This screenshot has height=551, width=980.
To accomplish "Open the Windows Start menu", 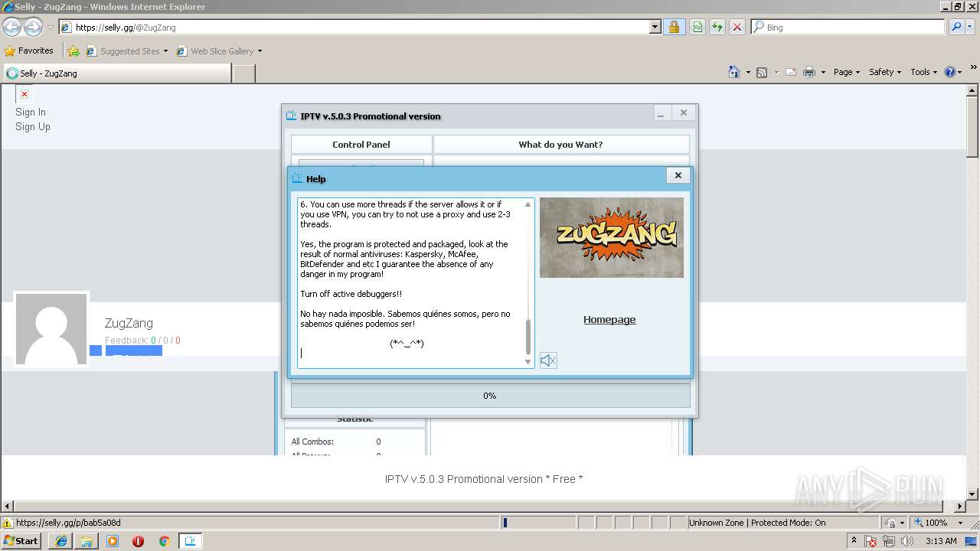I will coord(21,540).
